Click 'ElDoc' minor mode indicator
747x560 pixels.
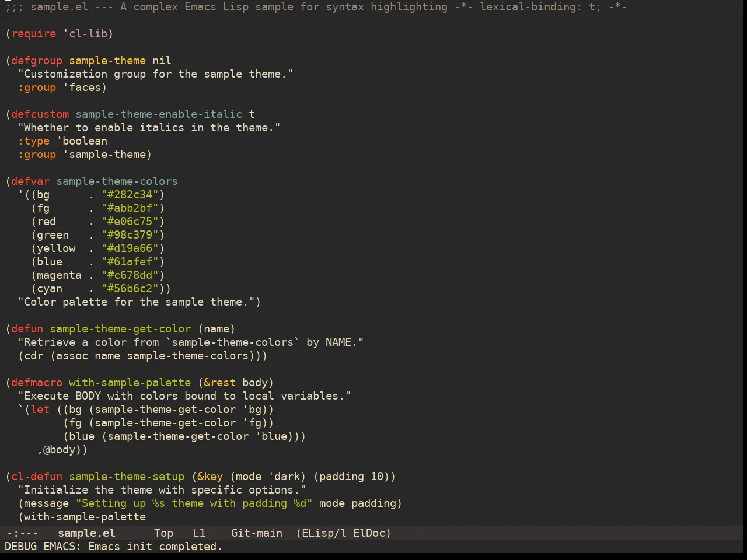369,533
